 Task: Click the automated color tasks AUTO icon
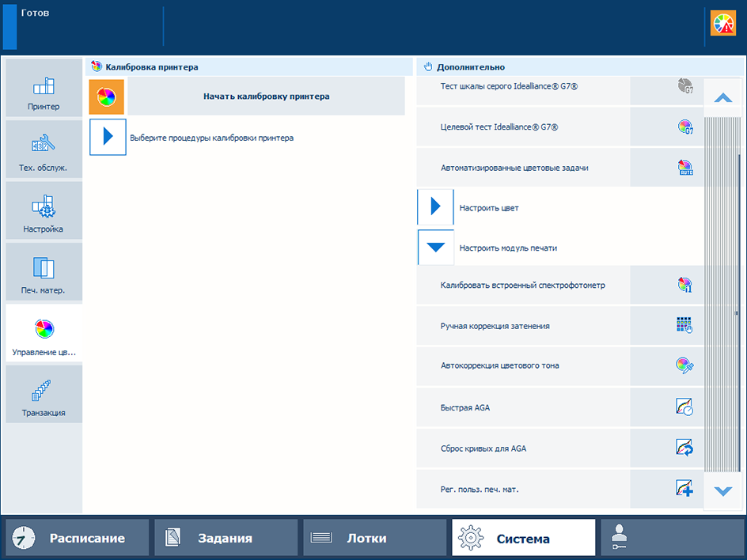pyautogui.click(x=685, y=168)
